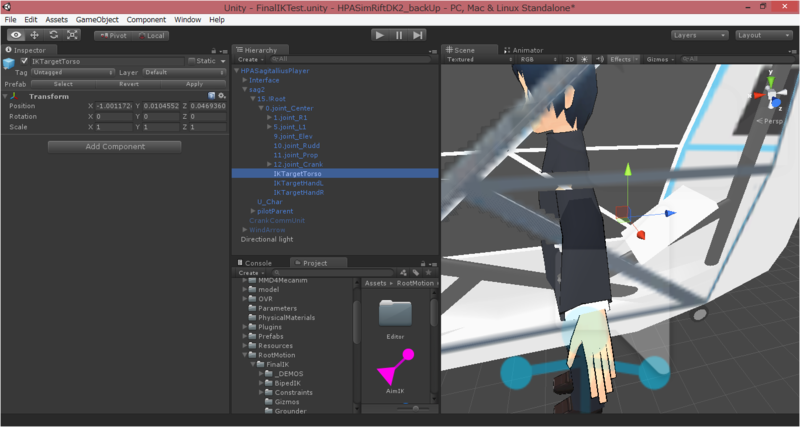The height and width of the screenshot is (427, 800).
Task: Click the Add Component button
Action: click(x=115, y=146)
